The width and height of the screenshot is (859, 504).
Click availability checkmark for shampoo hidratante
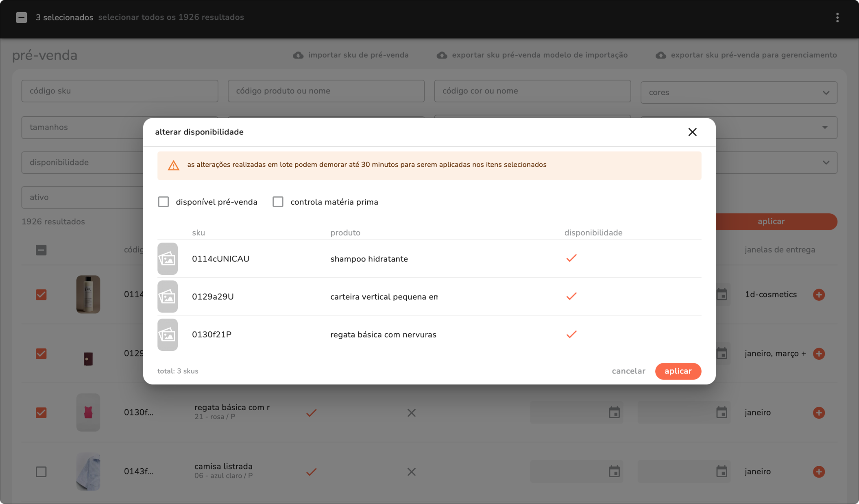571,258
